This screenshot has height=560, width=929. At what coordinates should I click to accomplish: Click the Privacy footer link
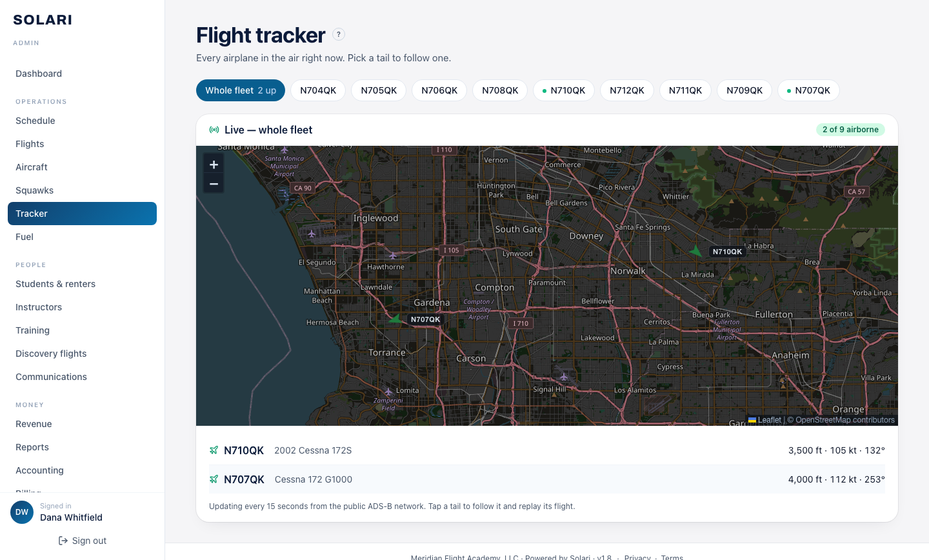click(637, 557)
